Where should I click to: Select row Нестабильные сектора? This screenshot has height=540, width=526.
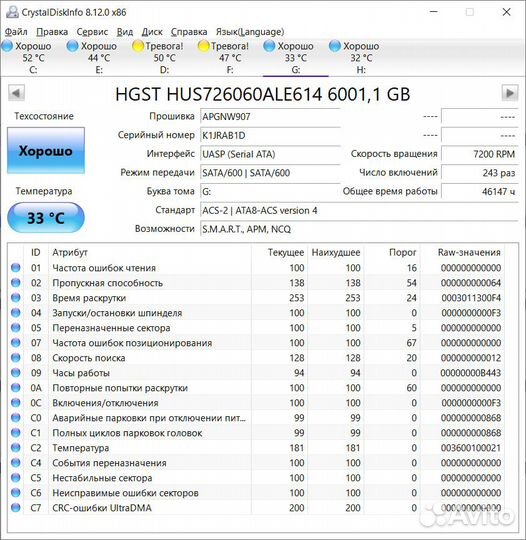click(x=257, y=478)
